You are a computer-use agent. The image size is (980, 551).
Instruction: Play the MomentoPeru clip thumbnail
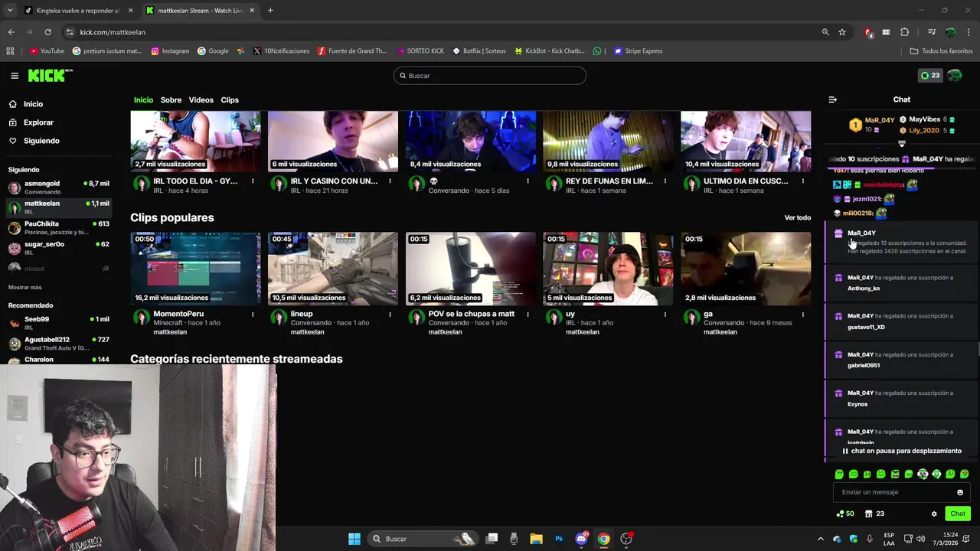pyautogui.click(x=195, y=269)
